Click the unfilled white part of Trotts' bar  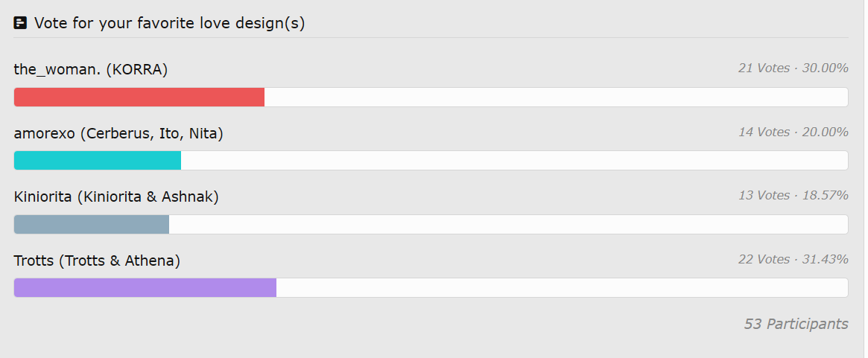click(x=562, y=288)
